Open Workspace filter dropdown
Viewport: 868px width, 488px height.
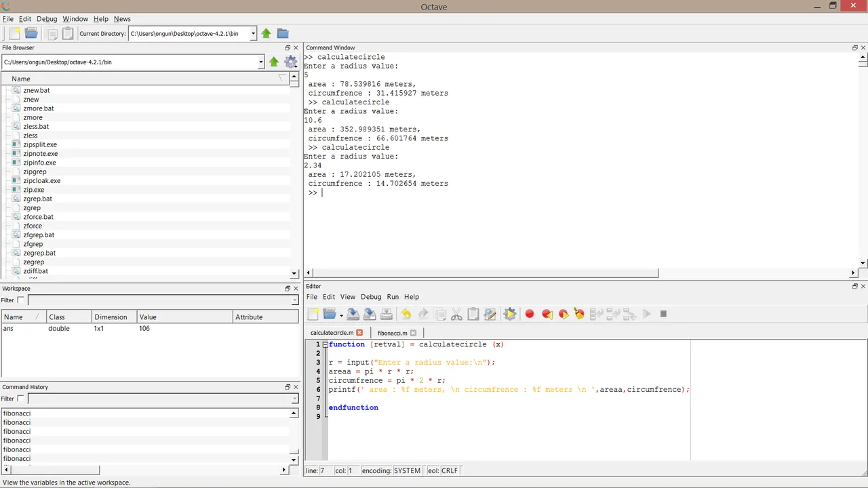tap(294, 300)
